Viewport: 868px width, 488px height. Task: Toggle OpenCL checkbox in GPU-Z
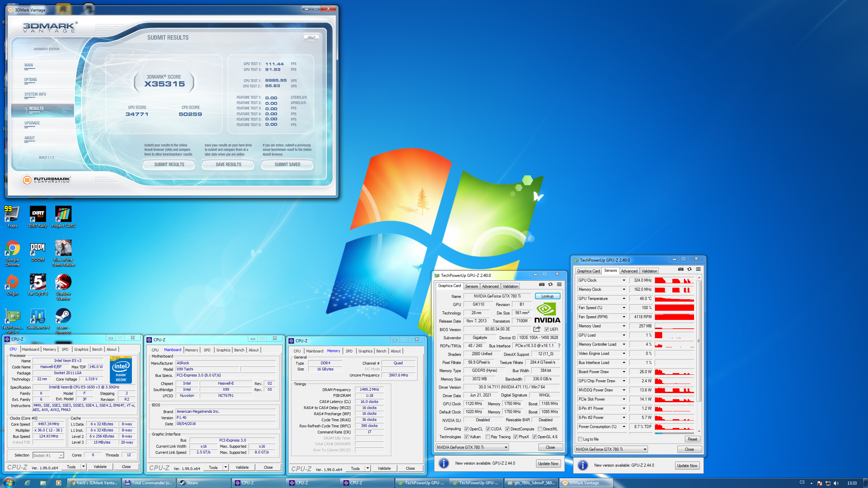pyautogui.click(x=466, y=429)
